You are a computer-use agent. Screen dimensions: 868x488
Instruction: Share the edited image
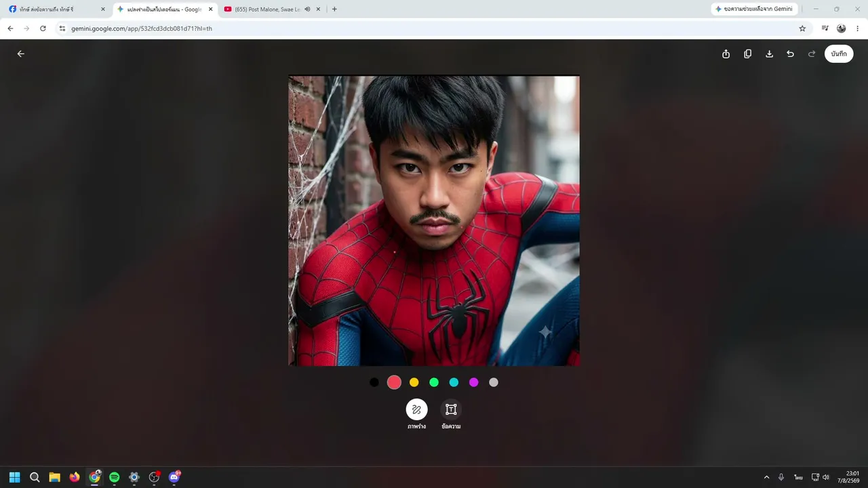(726, 54)
